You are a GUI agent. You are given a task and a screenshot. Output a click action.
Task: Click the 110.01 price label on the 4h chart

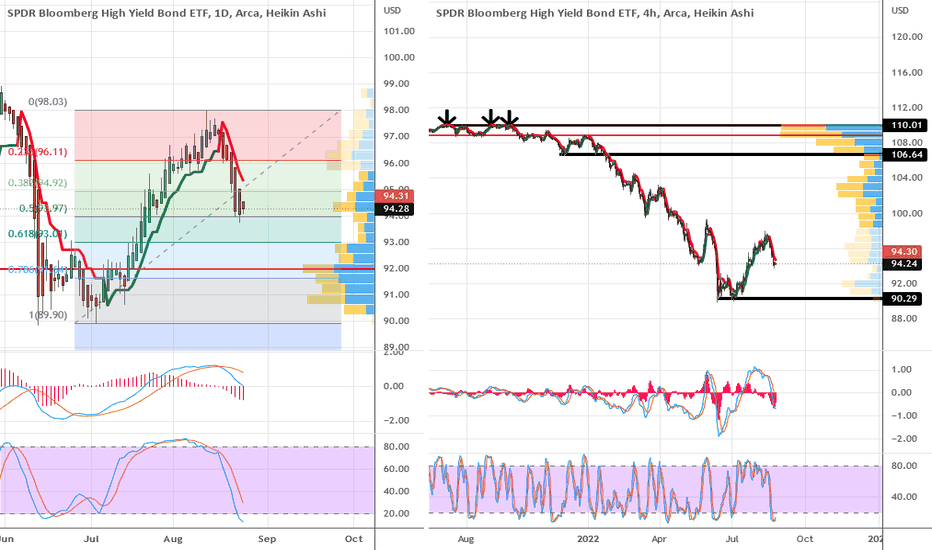(906, 125)
